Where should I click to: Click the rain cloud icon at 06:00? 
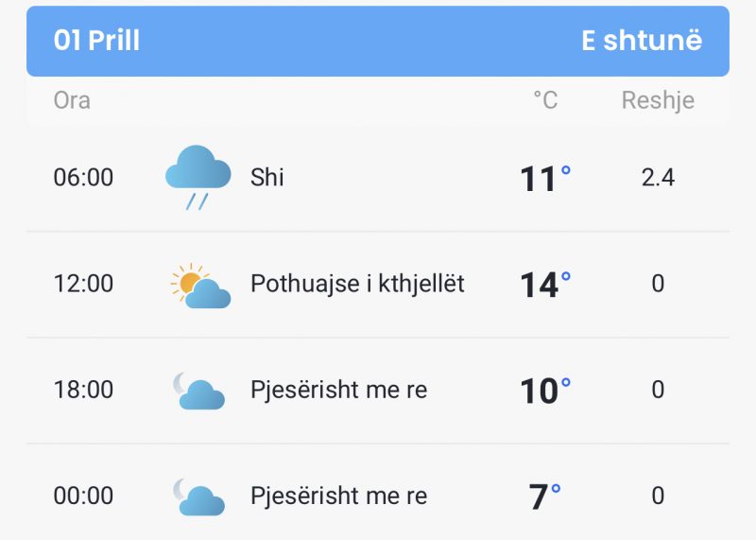198,177
